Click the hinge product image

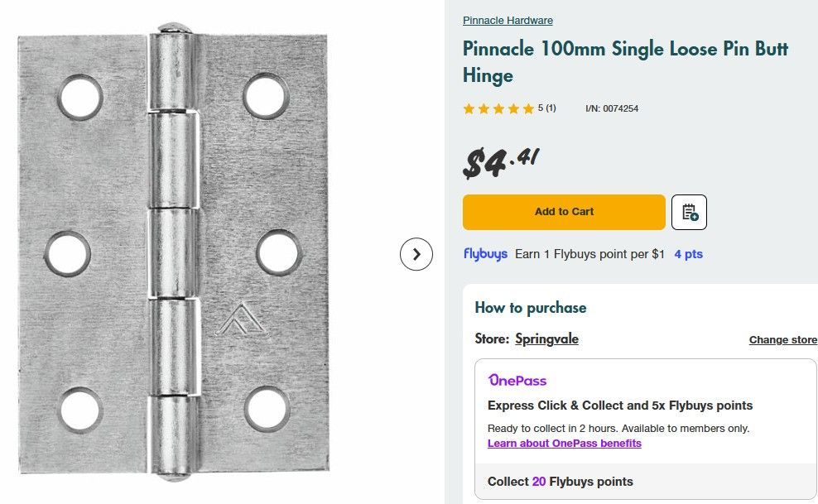tap(174, 252)
